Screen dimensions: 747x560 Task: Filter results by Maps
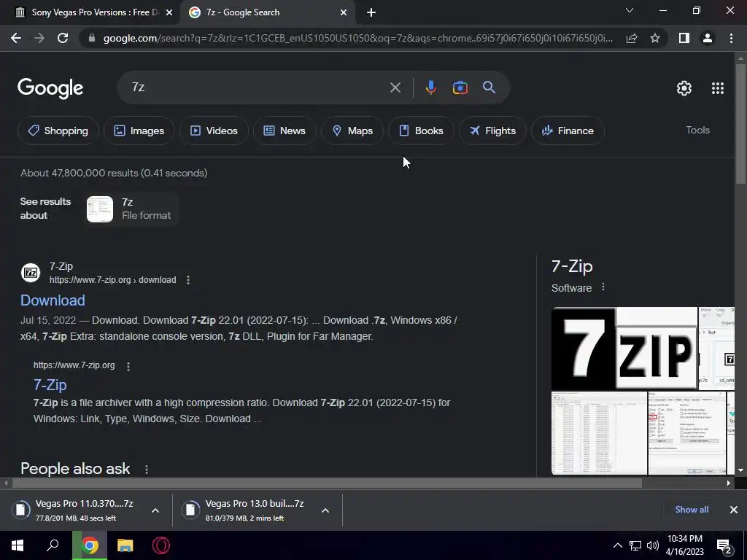[x=352, y=131]
